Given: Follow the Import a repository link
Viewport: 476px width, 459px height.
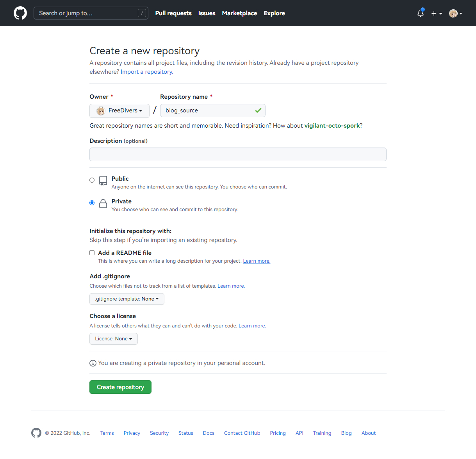Looking at the screenshot, I should [x=147, y=72].
